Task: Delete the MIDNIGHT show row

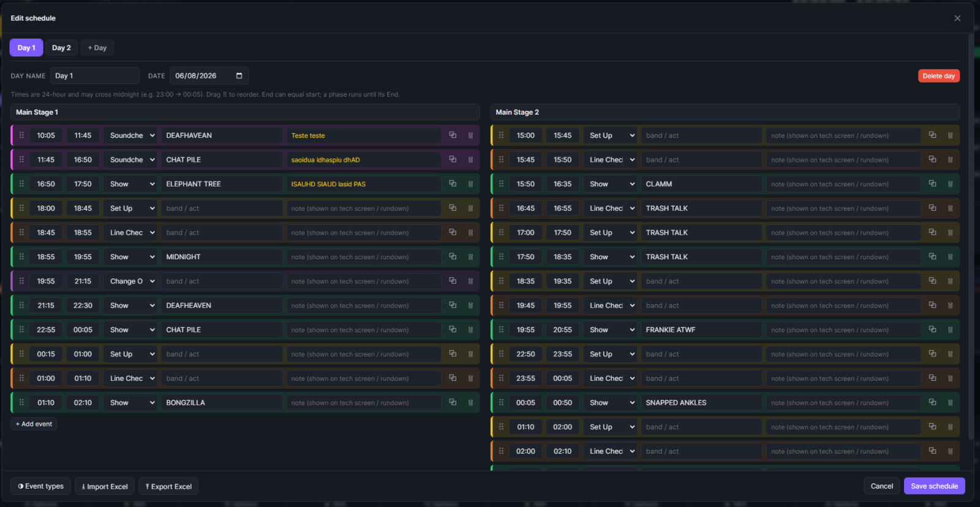Action: coord(470,257)
